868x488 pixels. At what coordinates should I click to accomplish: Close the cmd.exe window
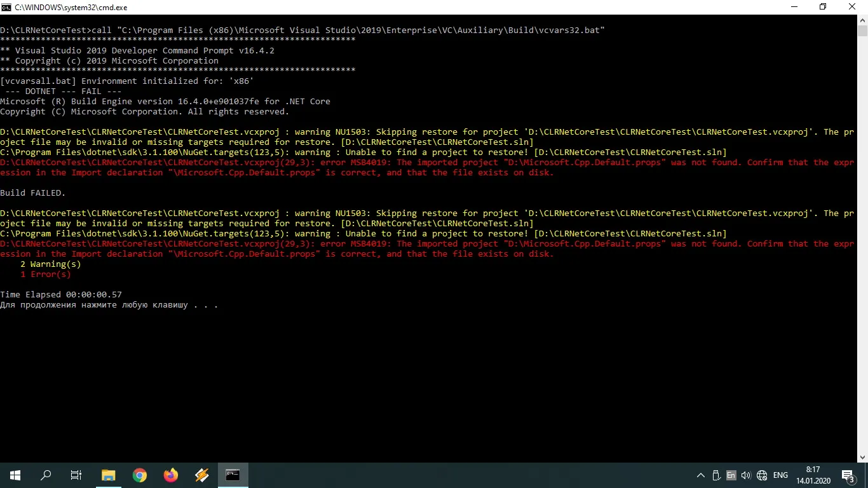(x=853, y=7)
